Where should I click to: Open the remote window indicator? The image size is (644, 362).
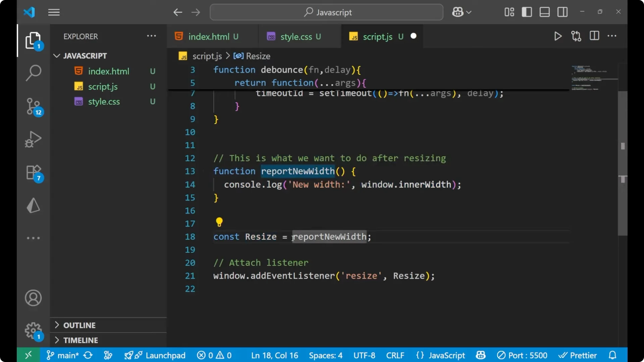tap(28, 355)
